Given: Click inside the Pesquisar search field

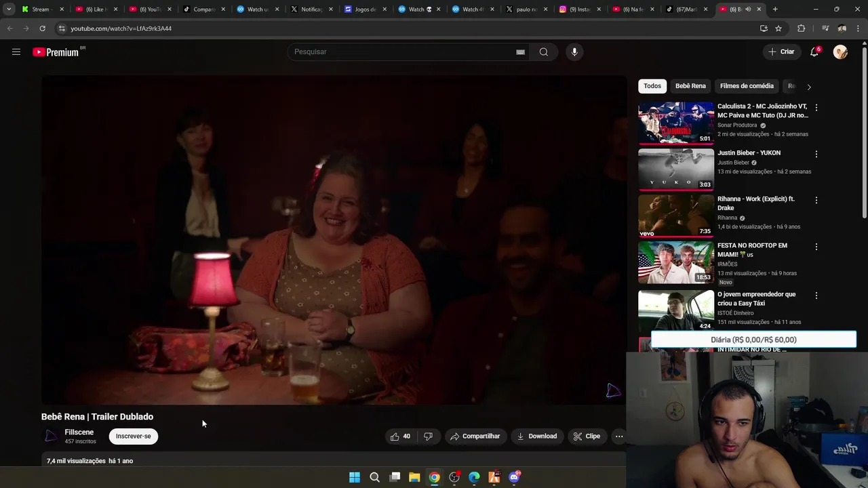Looking at the screenshot, I should point(407,52).
